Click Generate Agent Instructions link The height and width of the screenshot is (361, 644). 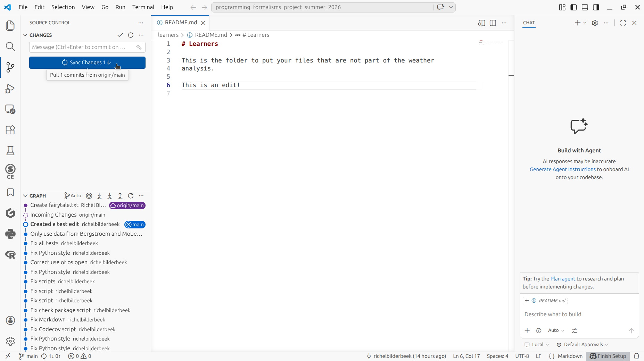(x=563, y=169)
